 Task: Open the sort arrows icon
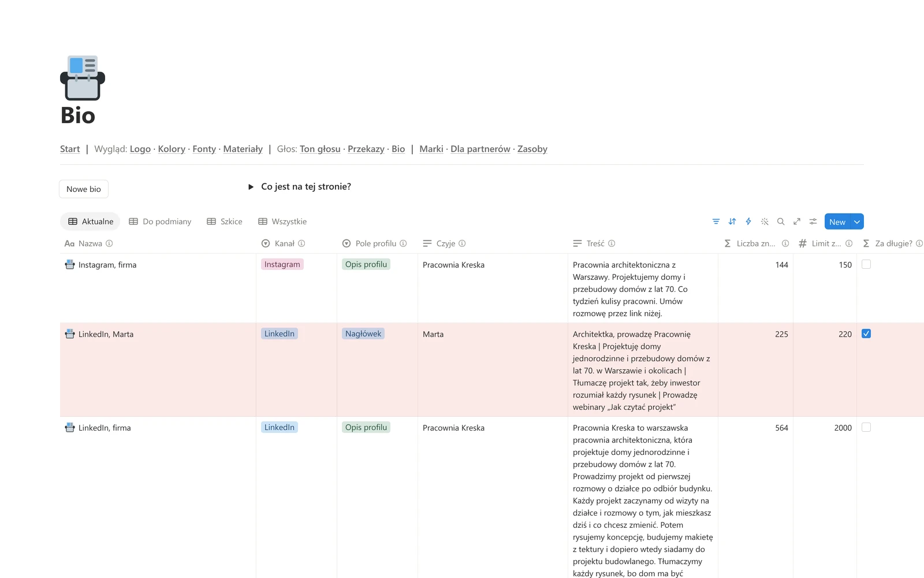(x=732, y=221)
